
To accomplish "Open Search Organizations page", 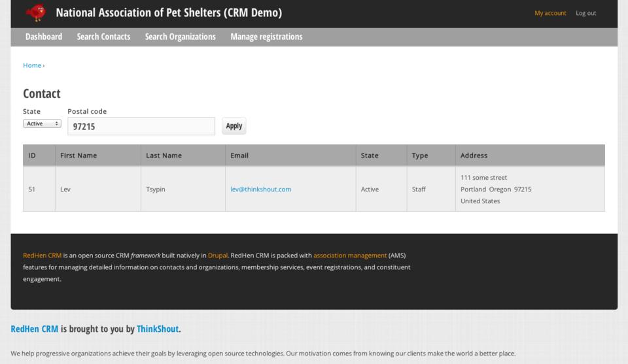I will [180, 37].
